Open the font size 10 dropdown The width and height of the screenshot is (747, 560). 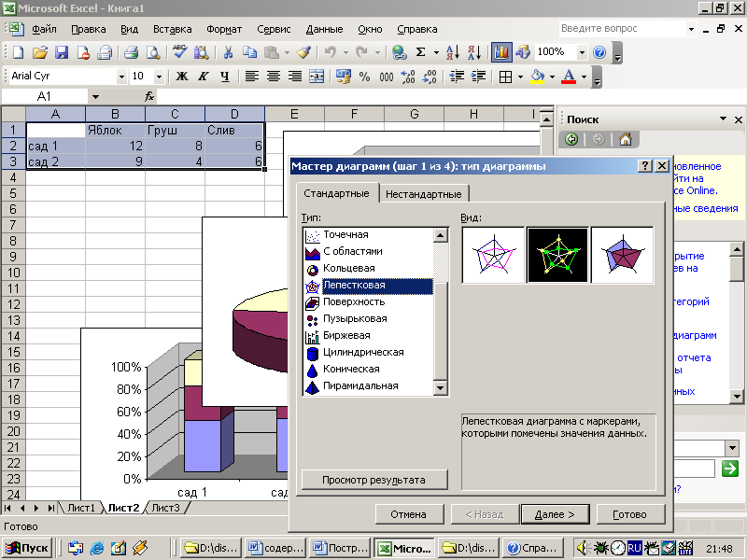pyautogui.click(x=159, y=77)
